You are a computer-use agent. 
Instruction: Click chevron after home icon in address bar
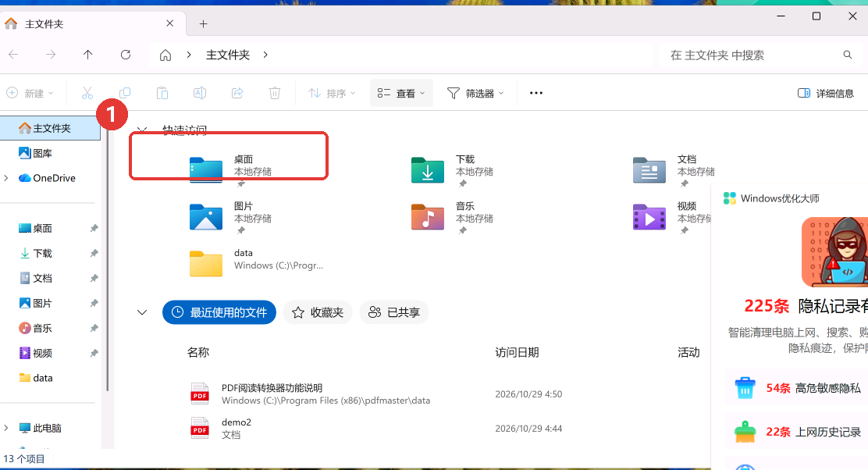click(x=190, y=55)
